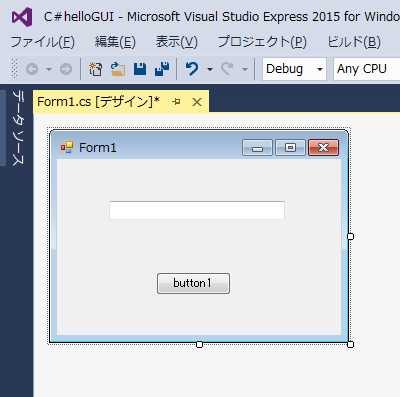The width and height of the screenshot is (400, 397).
Task: Click the Open File folder icon
Action: tap(118, 69)
